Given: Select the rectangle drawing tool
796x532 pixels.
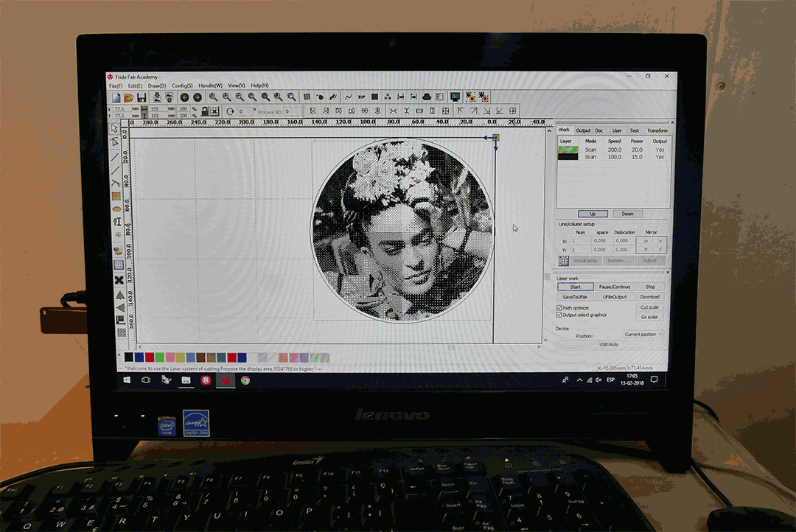Looking at the screenshot, I should click(116, 196).
